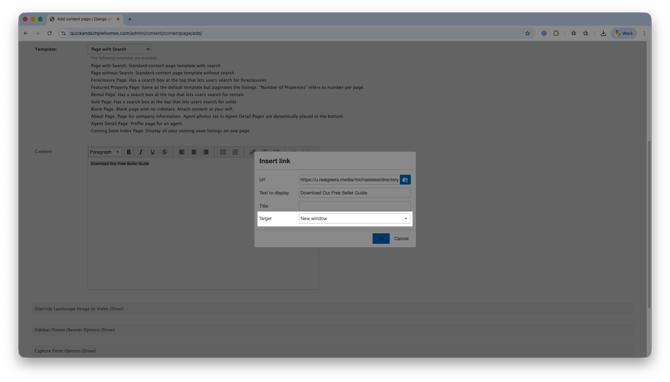This screenshot has height=382, width=670.
Task: Toggle underline formatting in the editor toolbar
Action: pyautogui.click(x=153, y=152)
